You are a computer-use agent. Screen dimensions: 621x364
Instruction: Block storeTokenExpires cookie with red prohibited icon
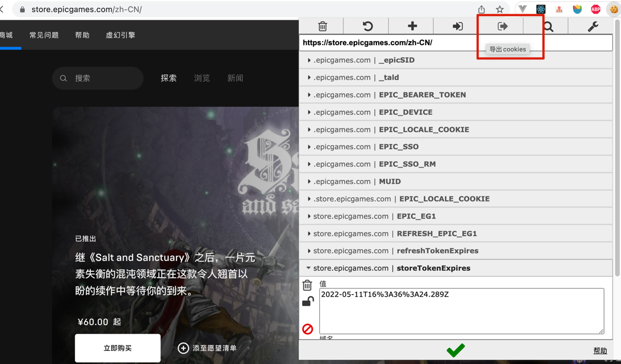coord(308,329)
